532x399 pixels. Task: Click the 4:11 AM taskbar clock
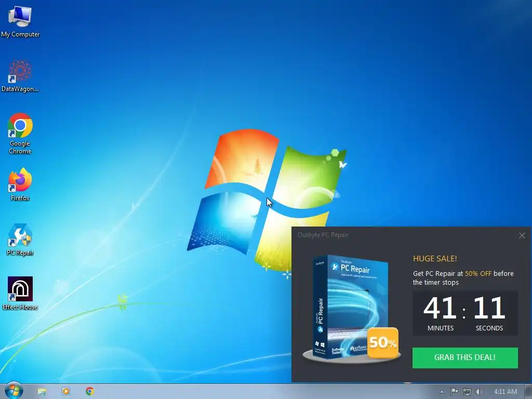click(505, 392)
